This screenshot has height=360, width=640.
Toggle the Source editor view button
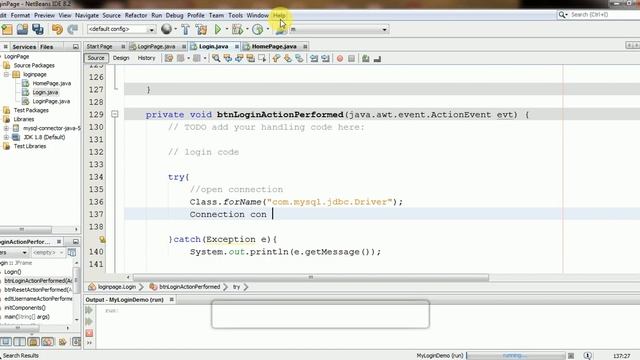point(96,58)
